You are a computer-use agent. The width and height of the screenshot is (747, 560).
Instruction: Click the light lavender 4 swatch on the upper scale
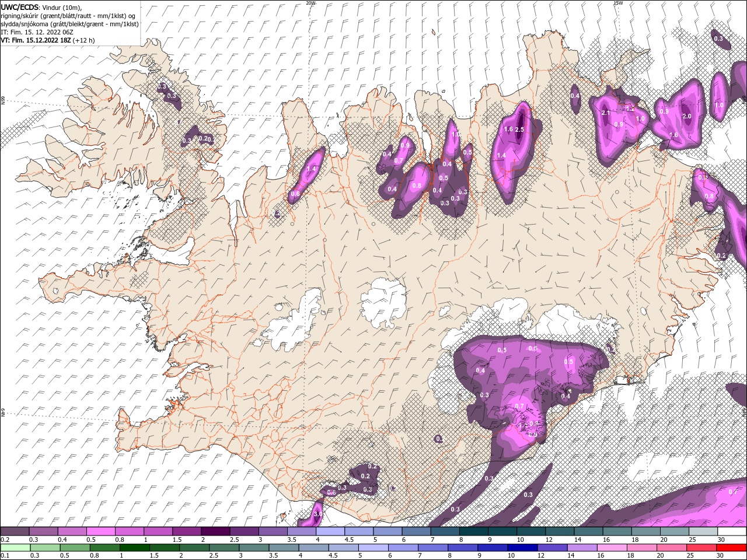tap(330, 531)
